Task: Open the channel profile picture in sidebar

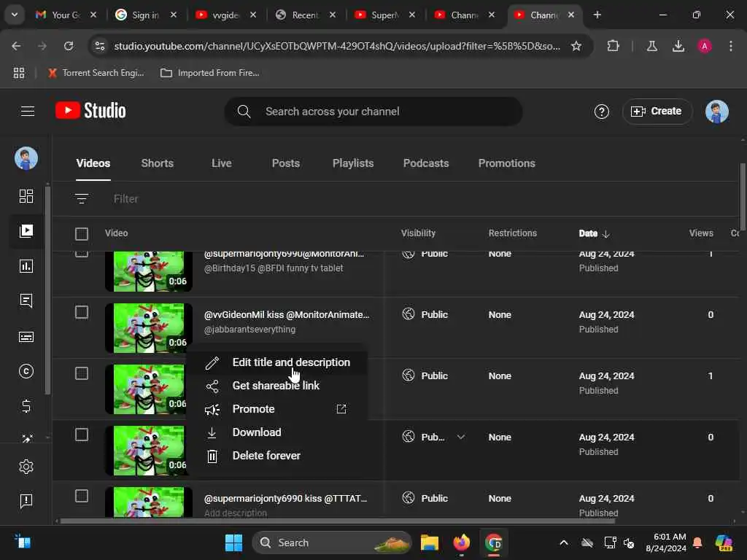Action: click(26, 158)
